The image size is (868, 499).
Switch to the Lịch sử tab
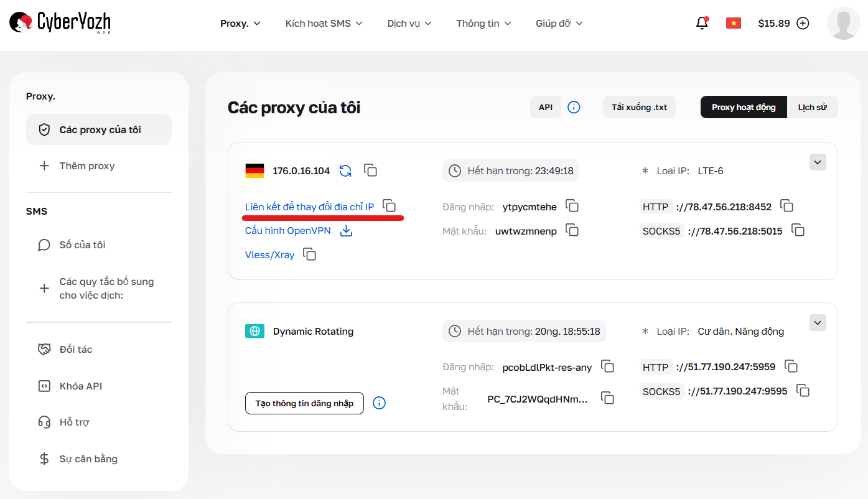pos(813,107)
